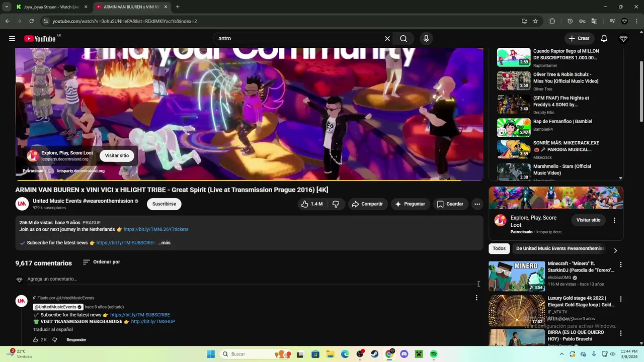Open Chrome extensions puzzle icon
644x362 pixels.
coord(552,21)
